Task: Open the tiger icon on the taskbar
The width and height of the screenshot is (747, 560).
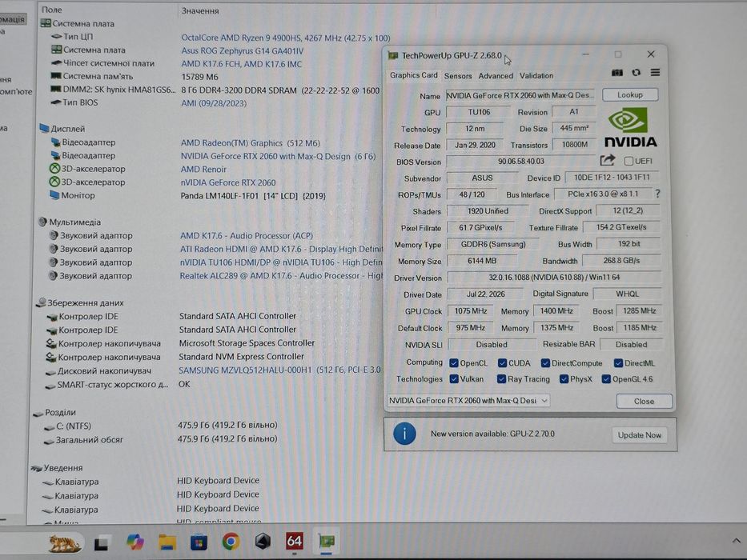Action: [66, 542]
